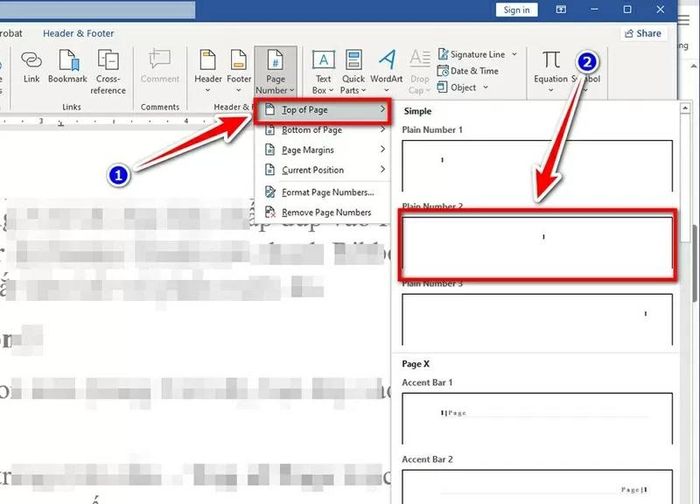Click the gallery scroll-up arrow
The image size is (700, 504).
(x=685, y=108)
